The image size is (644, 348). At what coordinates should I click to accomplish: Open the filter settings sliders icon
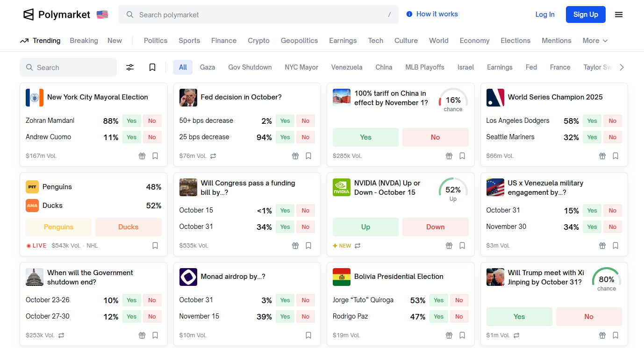coord(130,67)
